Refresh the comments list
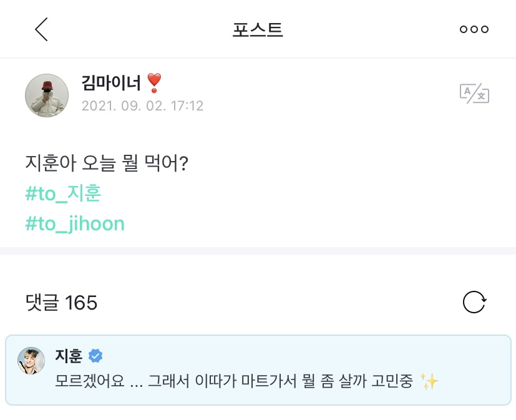Image resolution: width=516 pixels, height=420 pixels. (475, 303)
